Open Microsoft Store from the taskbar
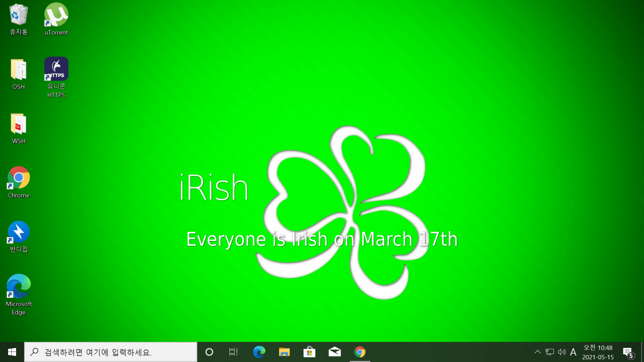This screenshot has width=644, height=362. click(309, 352)
